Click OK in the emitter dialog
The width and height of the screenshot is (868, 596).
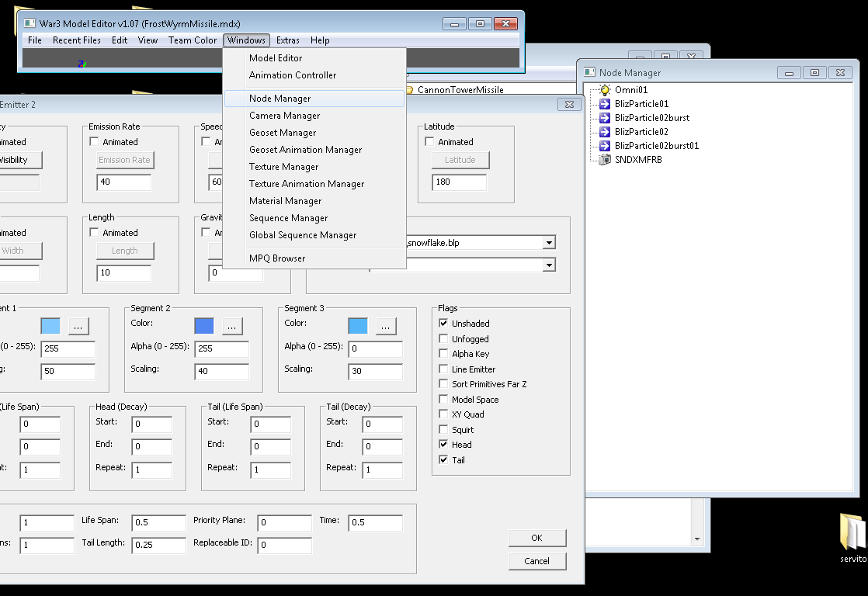(537, 538)
